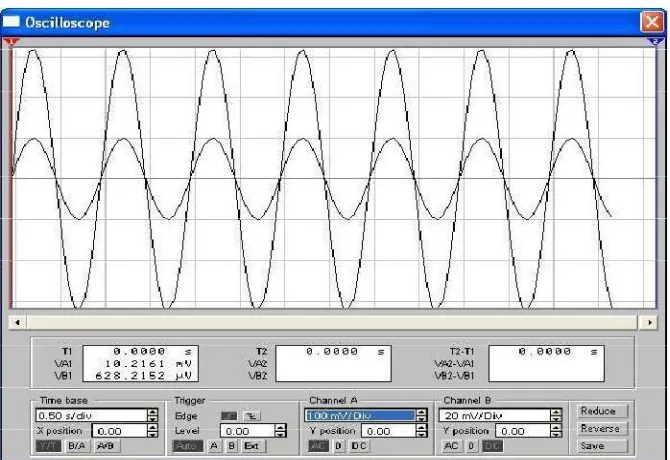Viewport: 670px width, 460px height.
Task: Set Channel B coupling to 0
Action: pyautogui.click(x=471, y=446)
